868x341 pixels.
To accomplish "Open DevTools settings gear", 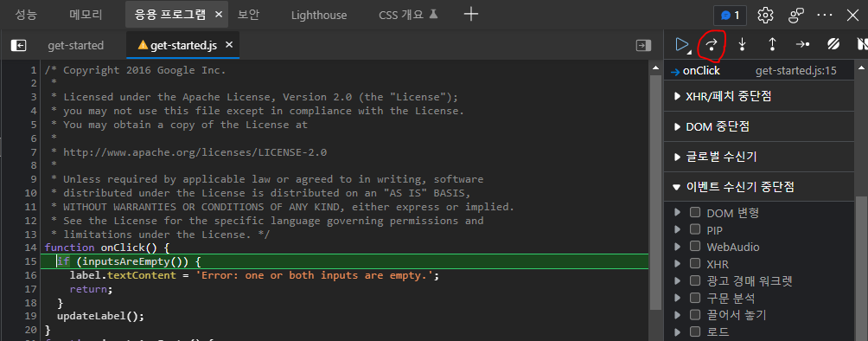I will pyautogui.click(x=765, y=15).
